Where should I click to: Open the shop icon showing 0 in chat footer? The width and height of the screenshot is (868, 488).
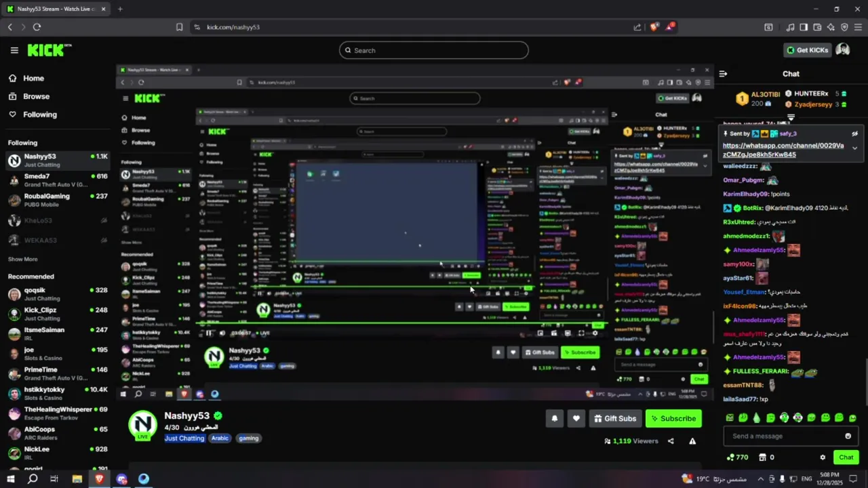pos(766,457)
